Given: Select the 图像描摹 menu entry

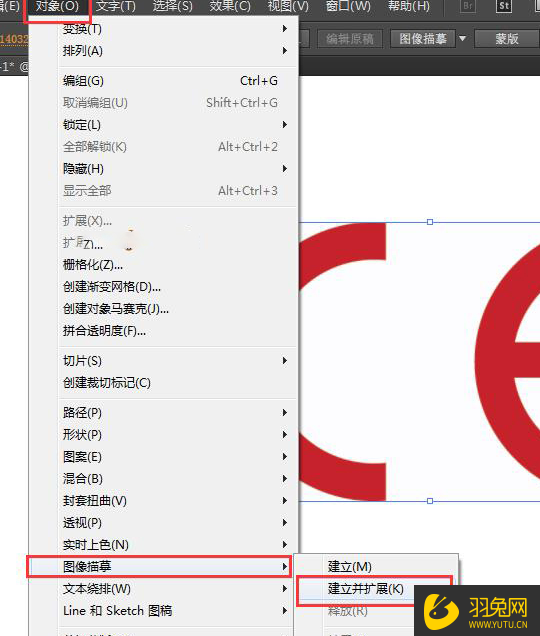Looking at the screenshot, I should coord(160,566).
